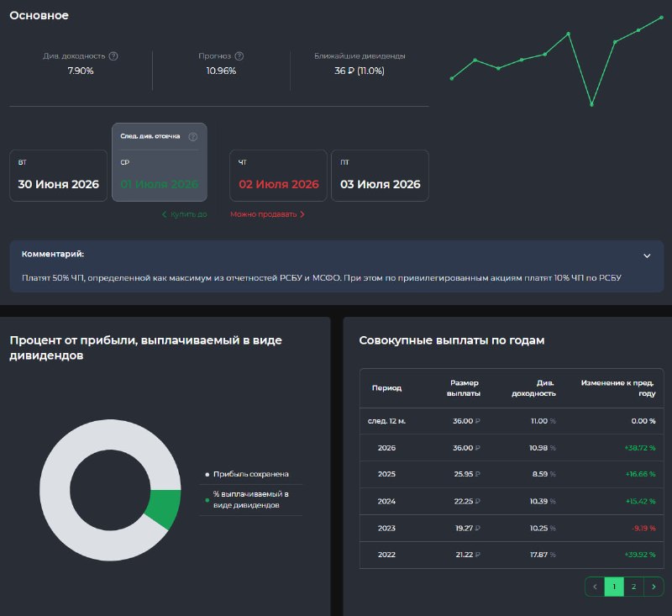Image resolution: width=672 pixels, height=616 pixels.
Task: Click the 2026 row in payouts table
Action: coord(512,448)
